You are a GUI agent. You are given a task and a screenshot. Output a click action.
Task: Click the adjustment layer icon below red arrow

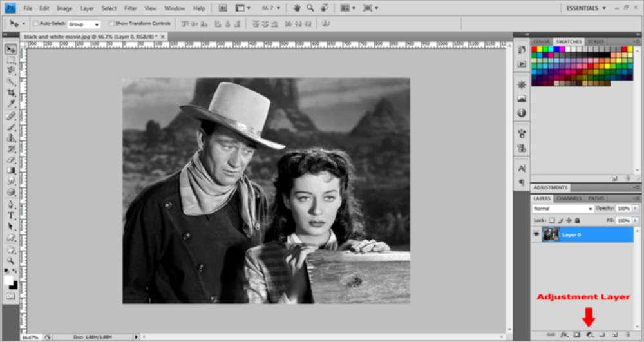coord(589,335)
